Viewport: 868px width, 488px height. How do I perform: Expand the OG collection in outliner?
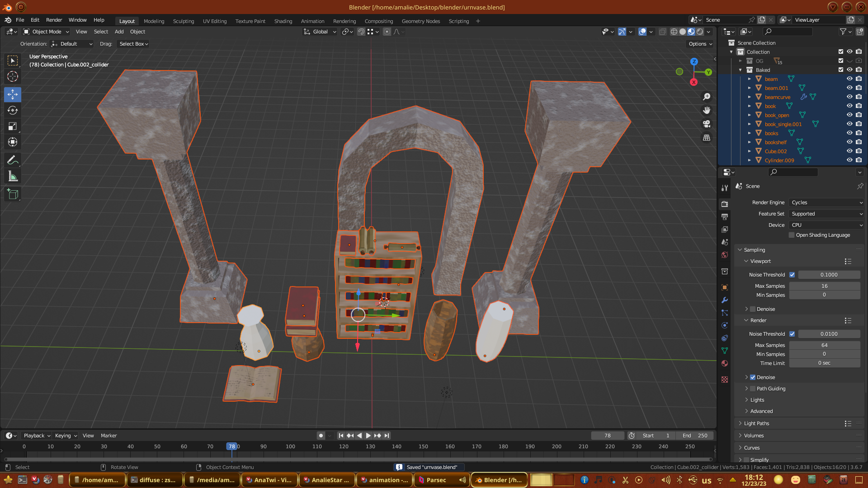point(741,61)
